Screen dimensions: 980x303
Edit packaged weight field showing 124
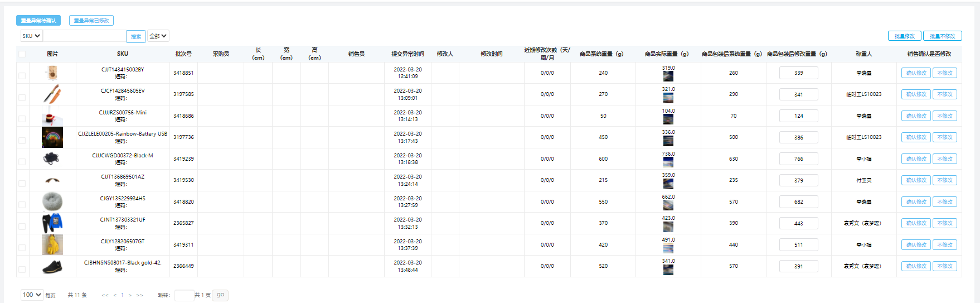pos(799,116)
